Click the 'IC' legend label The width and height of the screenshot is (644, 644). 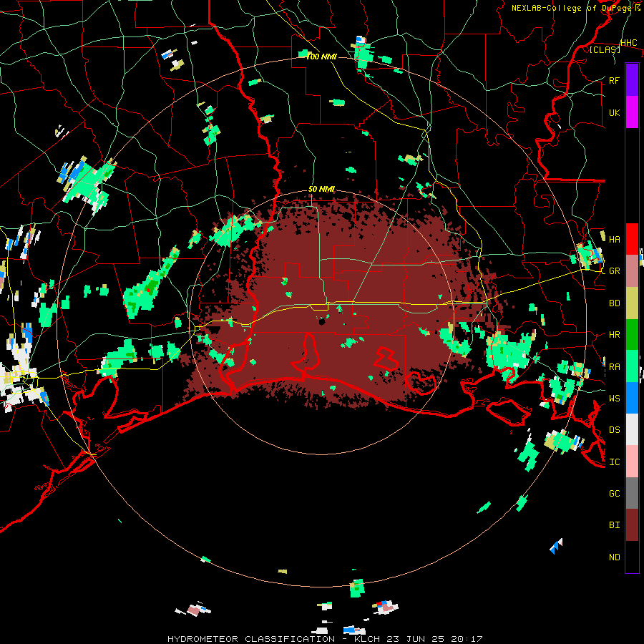614,462
